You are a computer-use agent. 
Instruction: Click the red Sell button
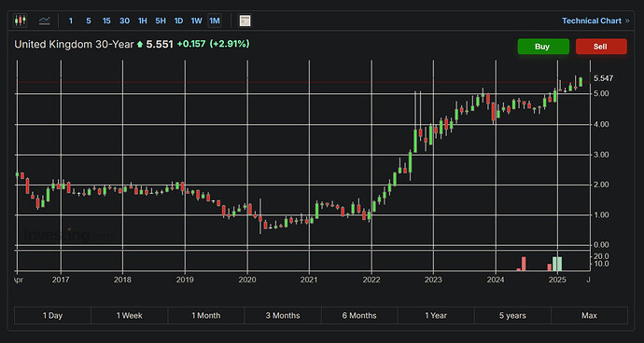click(x=601, y=47)
